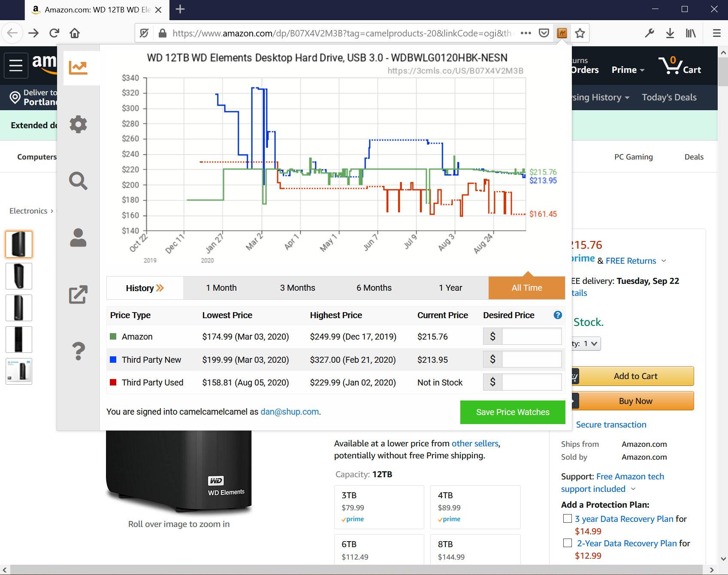This screenshot has height=575, width=728.
Task: Select the 3 Months history tab
Action: [x=297, y=288]
